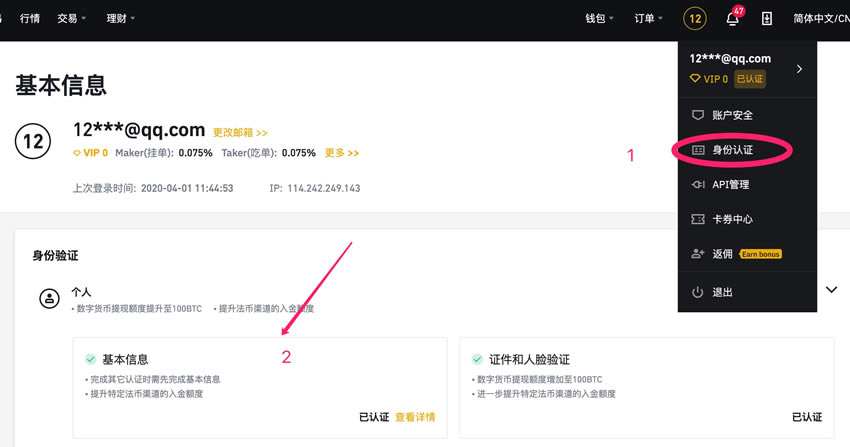The image size is (850, 447).
Task: Click the 卡券中心 ticket icon
Action: pyautogui.click(x=698, y=219)
